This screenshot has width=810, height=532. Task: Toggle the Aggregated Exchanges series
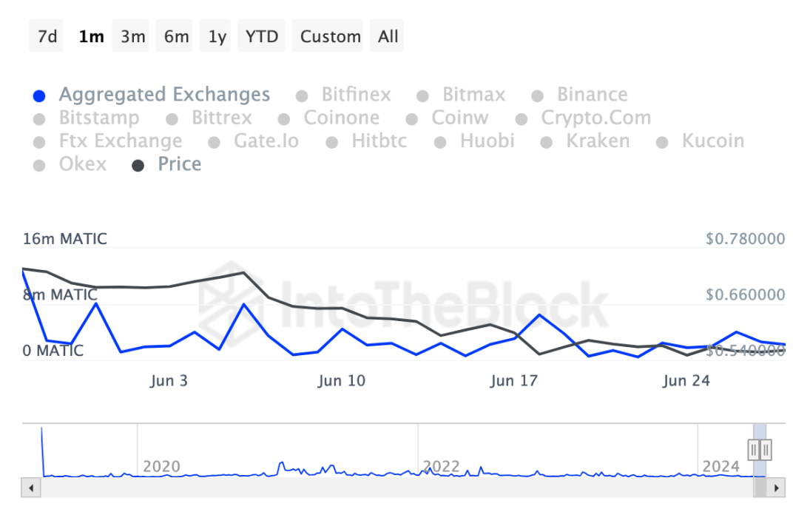pos(164,95)
